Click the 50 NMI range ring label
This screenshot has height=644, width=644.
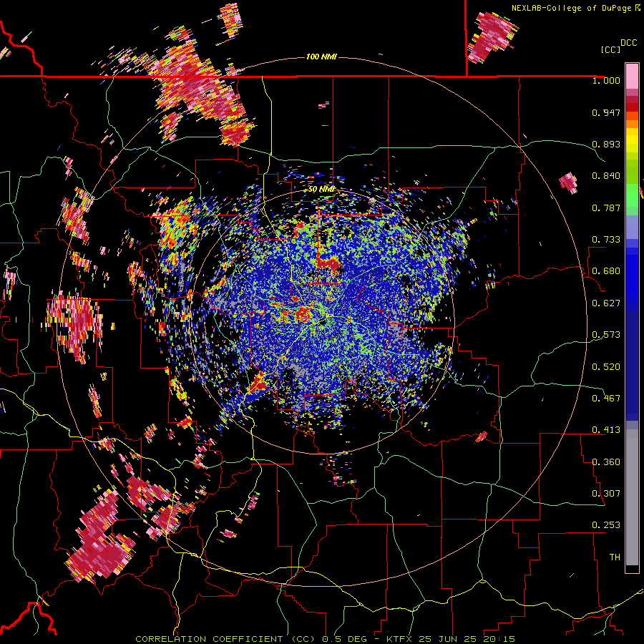321,190
